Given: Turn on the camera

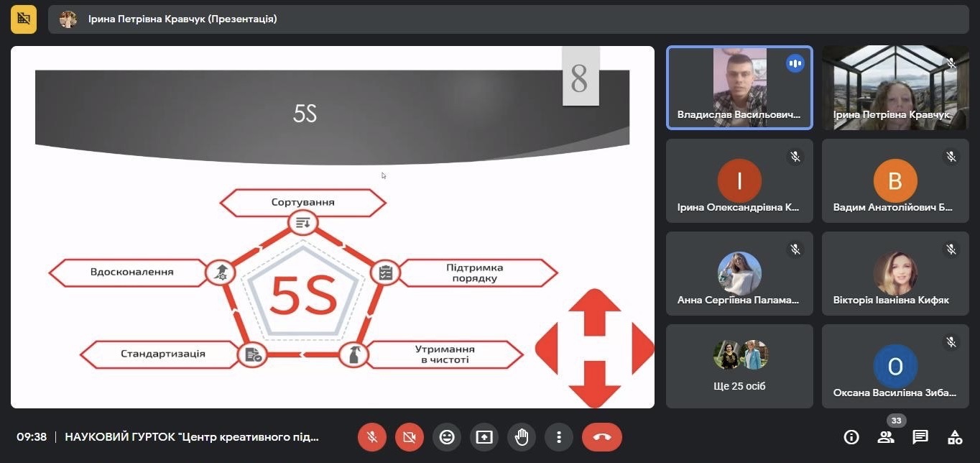Looking at the screenshot, I should (410, 436).
